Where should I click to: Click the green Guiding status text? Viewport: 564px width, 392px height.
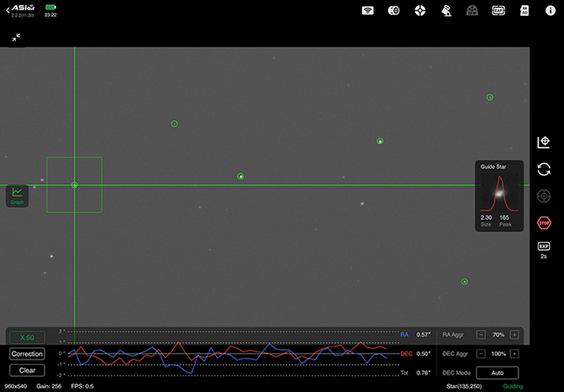click(x=513, y=386)
